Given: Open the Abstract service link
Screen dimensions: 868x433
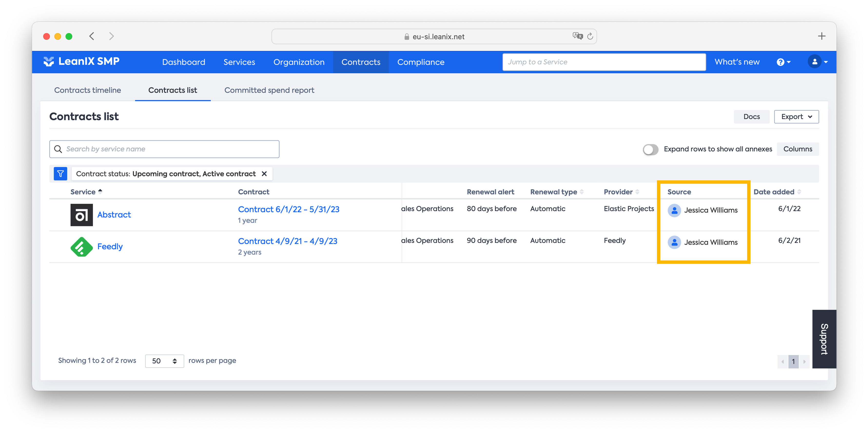Looking at the screenshot, I should coord(114,215).
